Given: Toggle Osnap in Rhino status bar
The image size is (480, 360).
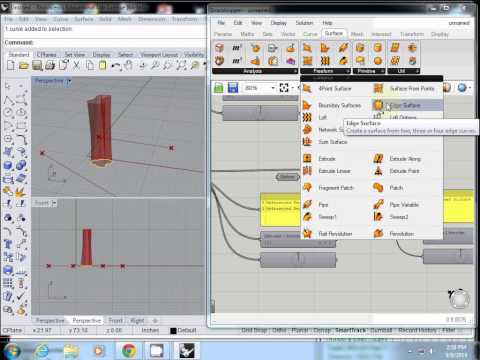Looking at the screenshot, I should tap(322, 330).
